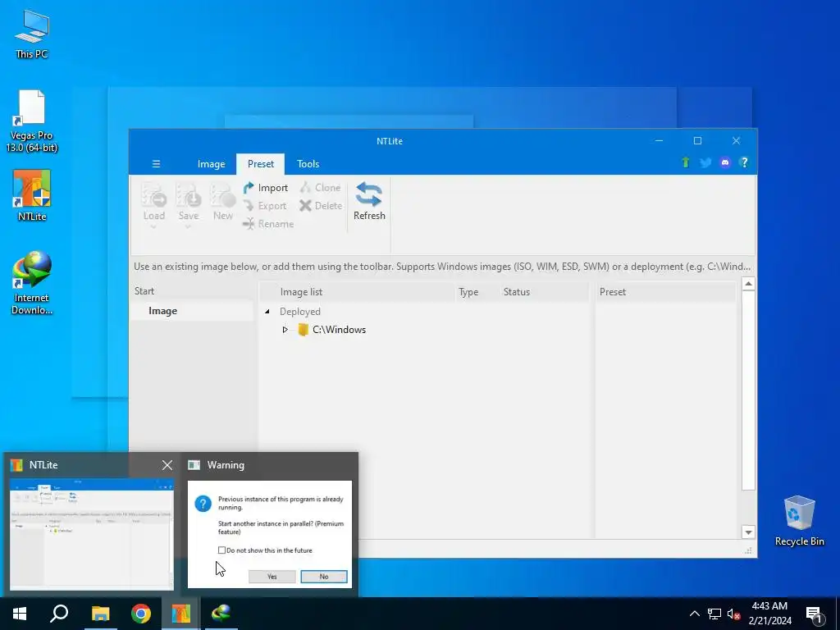Open taskbar Search
840x630 pixels.
(59, 614)
